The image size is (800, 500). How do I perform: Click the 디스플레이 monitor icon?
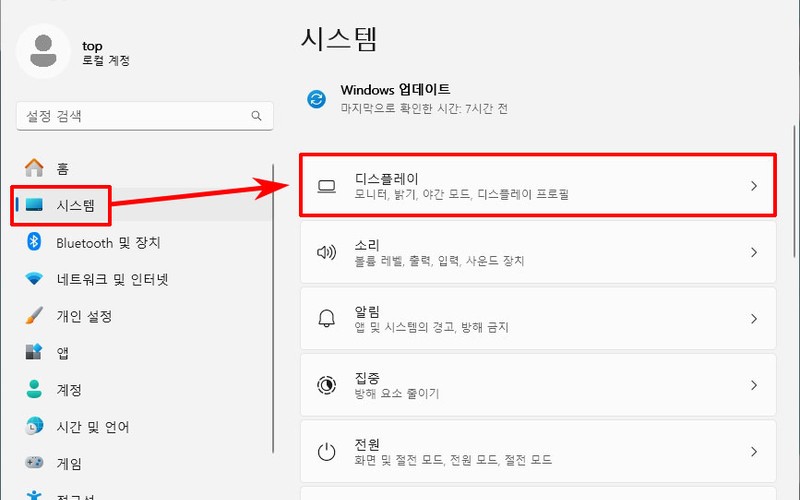pyautogui.click(x=327, y=186)
